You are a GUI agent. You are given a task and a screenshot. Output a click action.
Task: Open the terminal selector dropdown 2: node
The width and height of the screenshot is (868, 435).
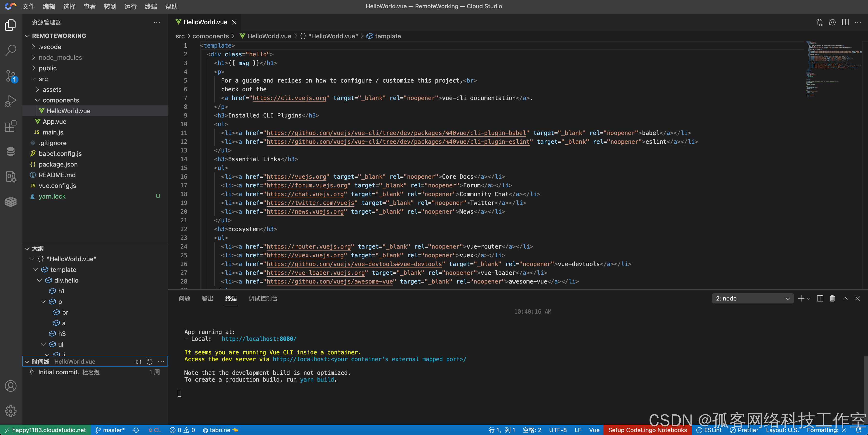(752, 299)
